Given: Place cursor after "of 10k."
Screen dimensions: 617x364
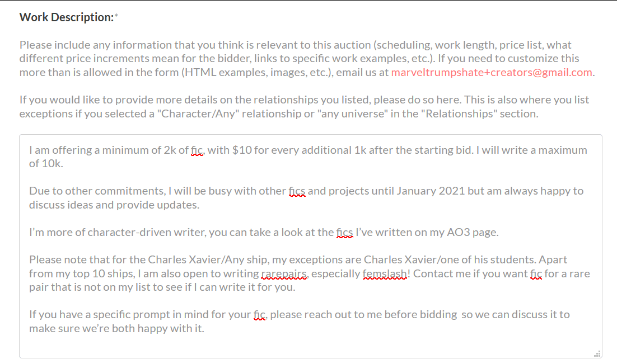Looking at the screenshot, I should tap(64, 164).
